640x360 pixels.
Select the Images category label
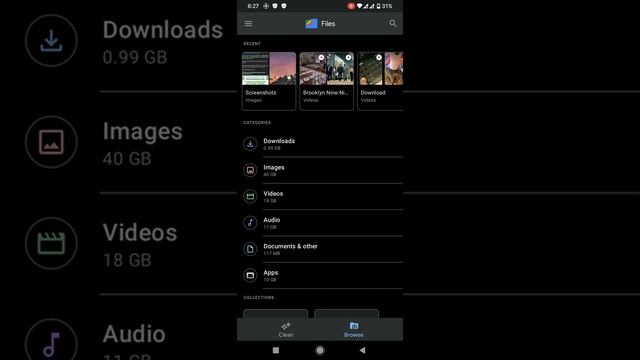click(x=274, y=167)
